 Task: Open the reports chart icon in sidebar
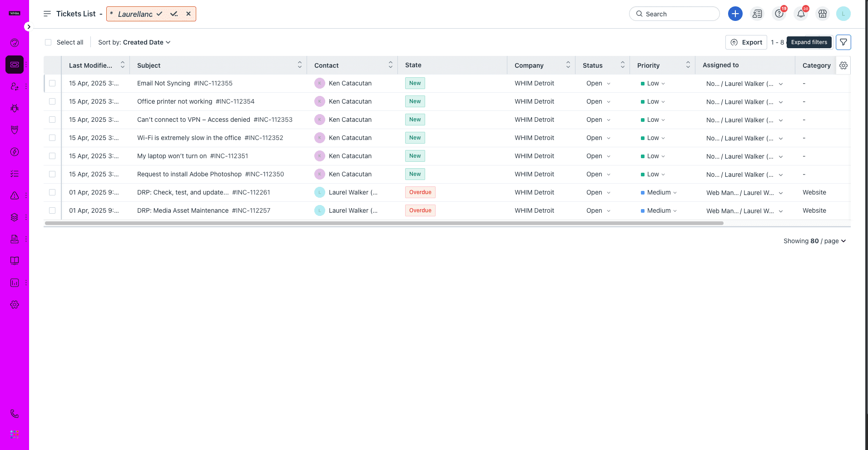pyautogui.click(x=15, y=283)
